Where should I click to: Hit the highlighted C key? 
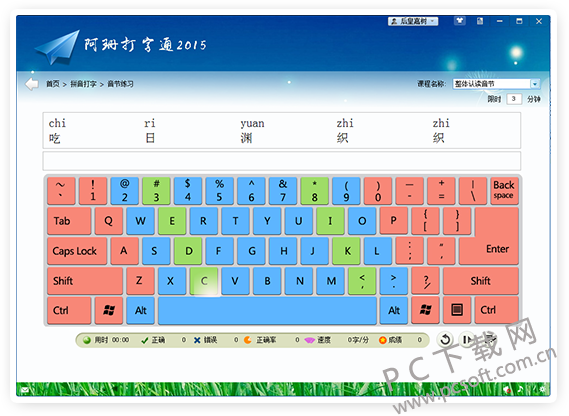tap(204, 281)
